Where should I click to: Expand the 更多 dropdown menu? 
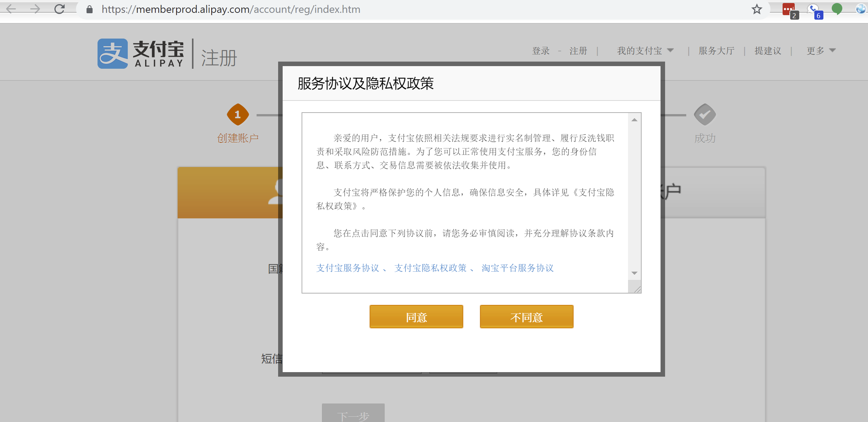[x=821, y=51]
